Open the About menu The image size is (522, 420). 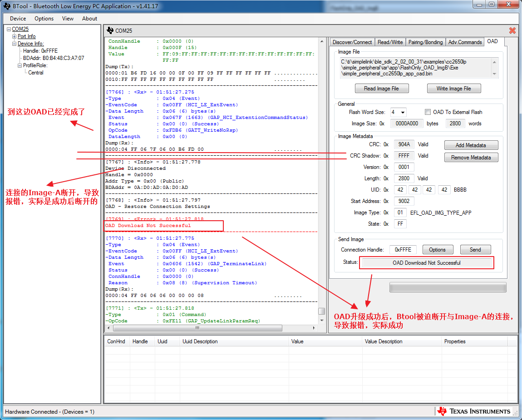point(89,19)
